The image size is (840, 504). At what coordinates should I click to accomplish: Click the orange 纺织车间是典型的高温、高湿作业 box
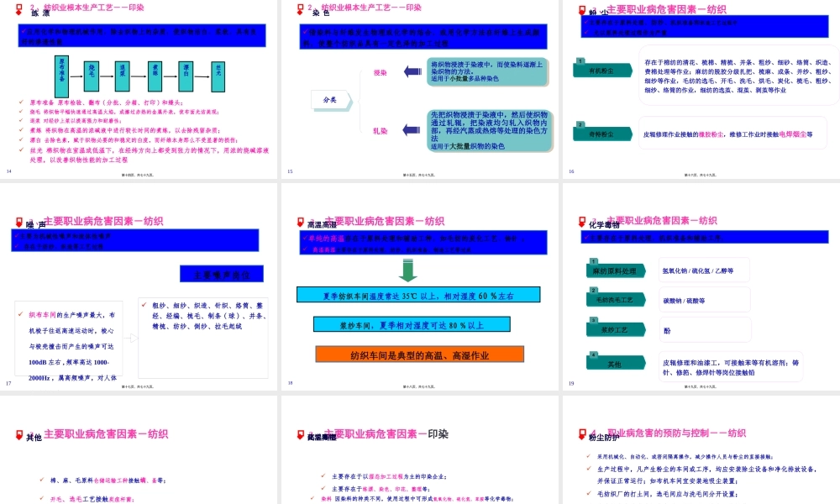pos(419,354)
